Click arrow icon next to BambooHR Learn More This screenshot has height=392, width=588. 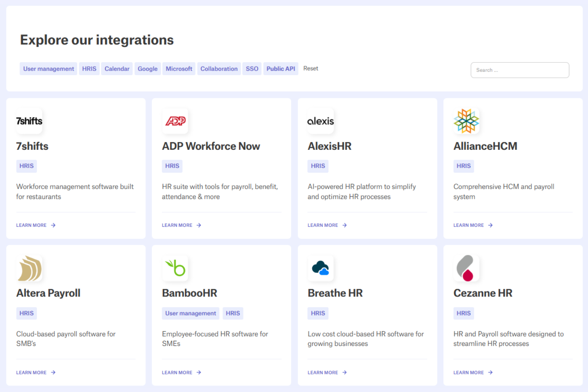(199, 373)
